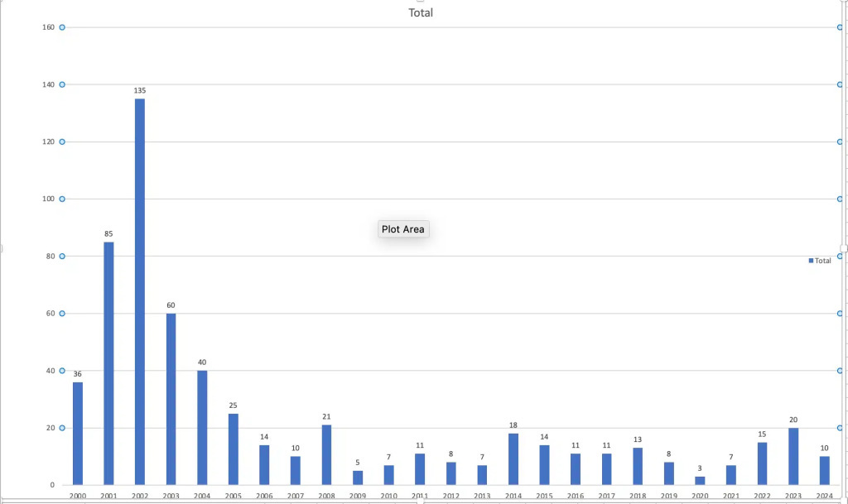The height and width of the screenshot is (504, 848).
Task: Select the Total legend entry text
Action: 823,261
